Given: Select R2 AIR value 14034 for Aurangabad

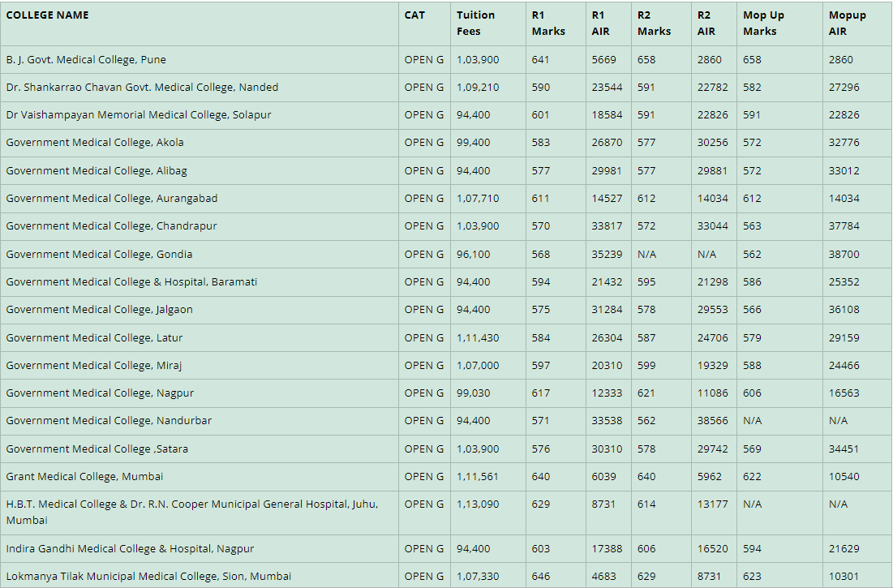Looking at the screenshot, I should [712, 198].
